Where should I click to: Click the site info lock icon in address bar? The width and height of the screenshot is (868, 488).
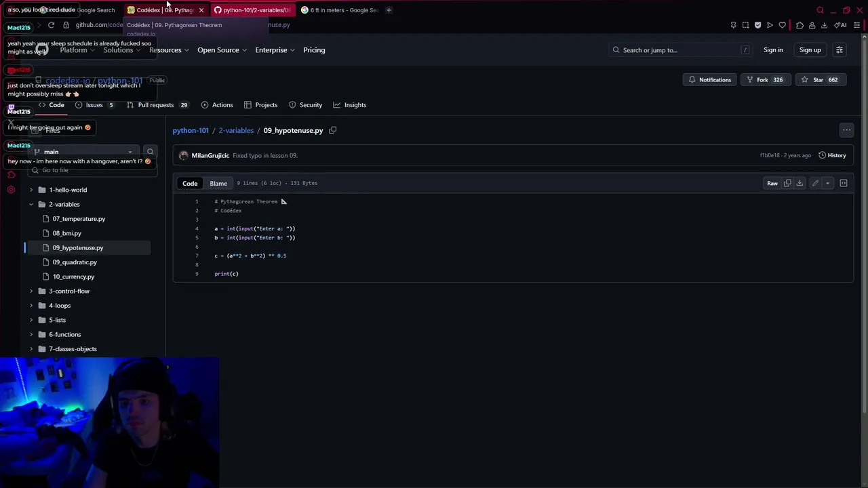[x=66, y=25]
